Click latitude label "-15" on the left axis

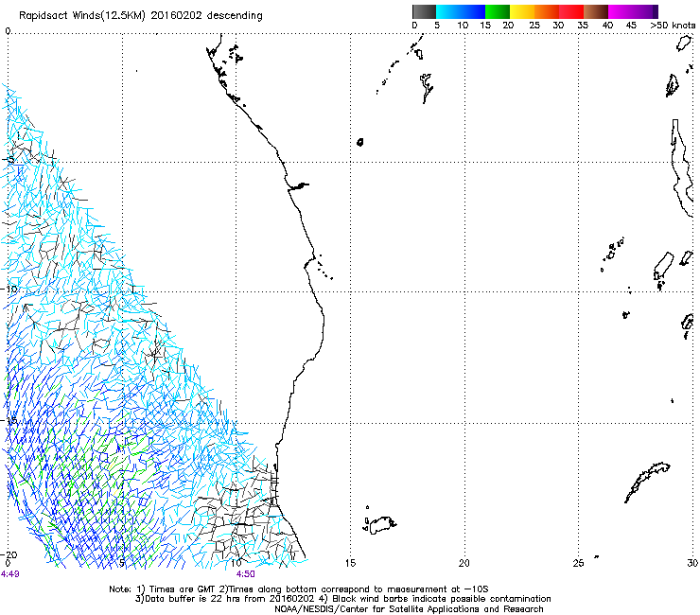(10, 421)
